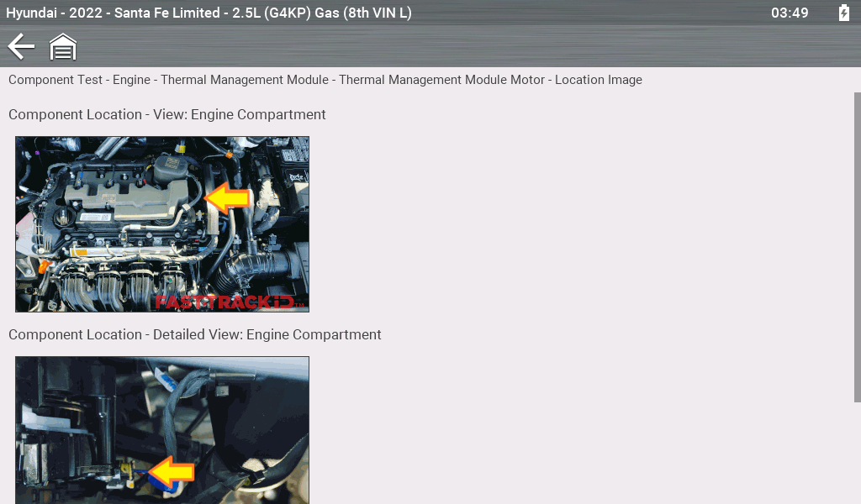Tap the battery charging indicator
Screen dimensions: 861x504
[x=843, y=13]
